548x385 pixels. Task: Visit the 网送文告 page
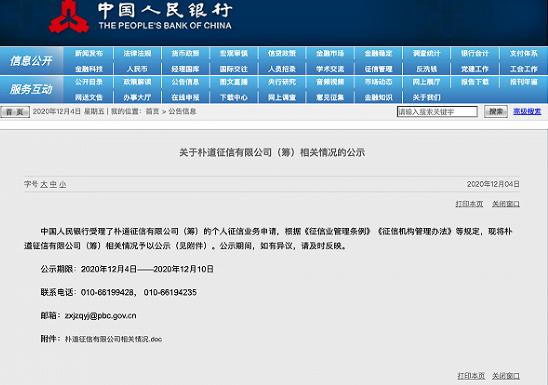coord(89,97)
